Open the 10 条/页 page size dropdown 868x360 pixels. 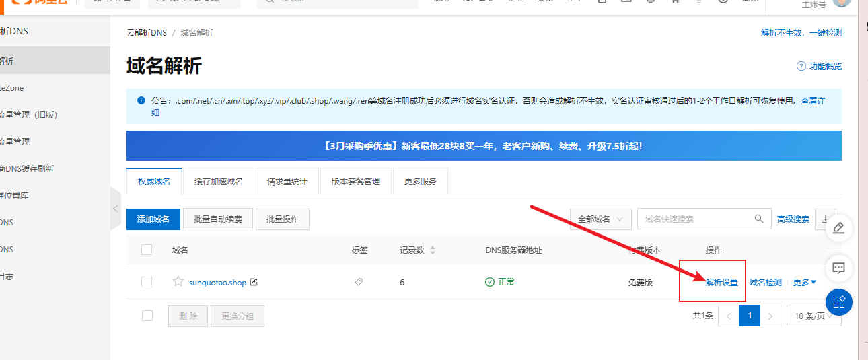pyautogui.click(x=813, y=316)
